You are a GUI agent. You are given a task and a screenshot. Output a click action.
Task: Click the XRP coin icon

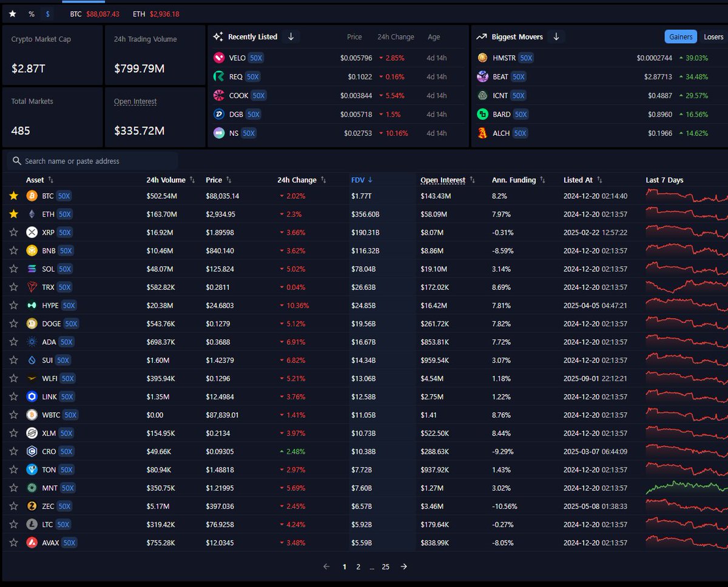[32, 232]
